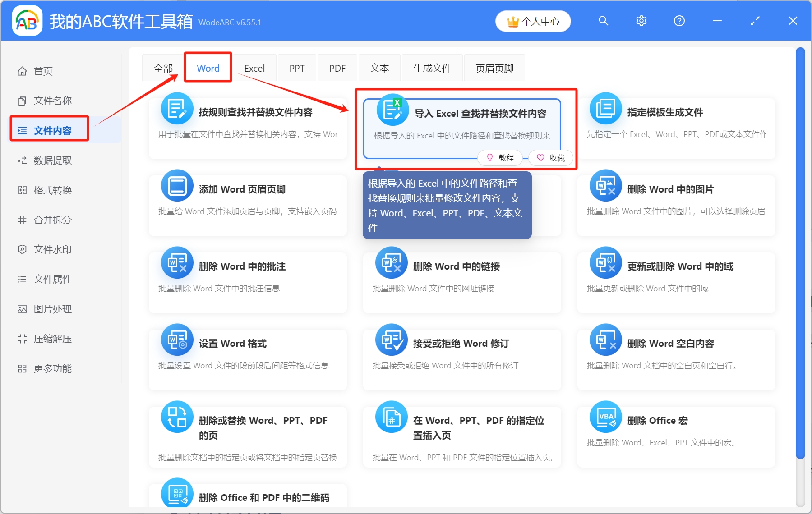The image size is (812, 514).
Task: Open application settings via the gear icon
Action: [x=641, y=21]
